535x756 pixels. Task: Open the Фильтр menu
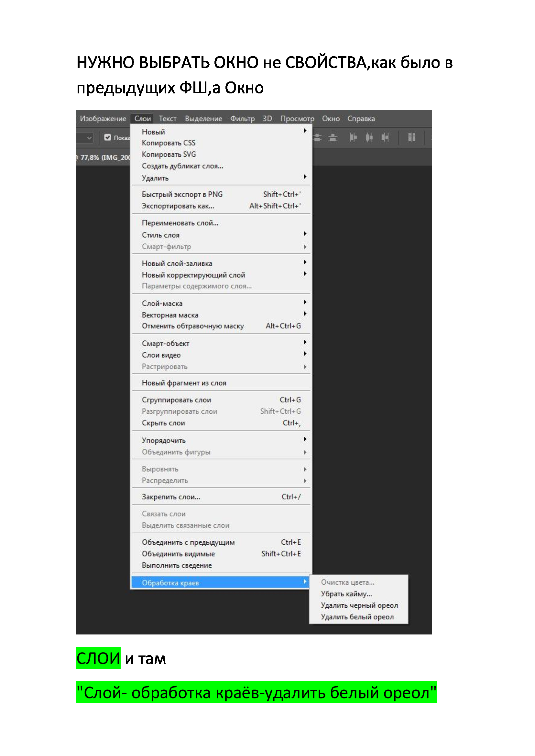click(x=242, y=119)
